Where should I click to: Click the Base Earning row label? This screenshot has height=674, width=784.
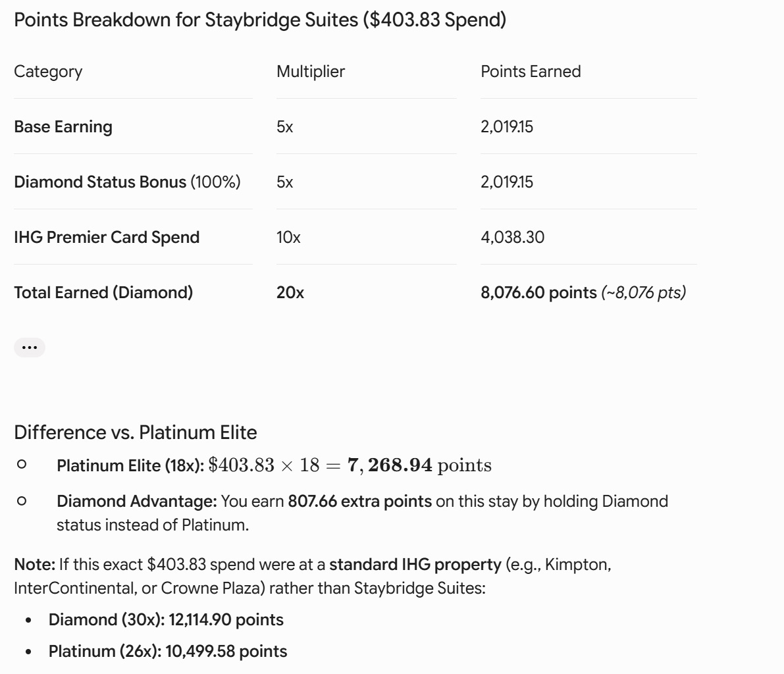coord(63,127)
